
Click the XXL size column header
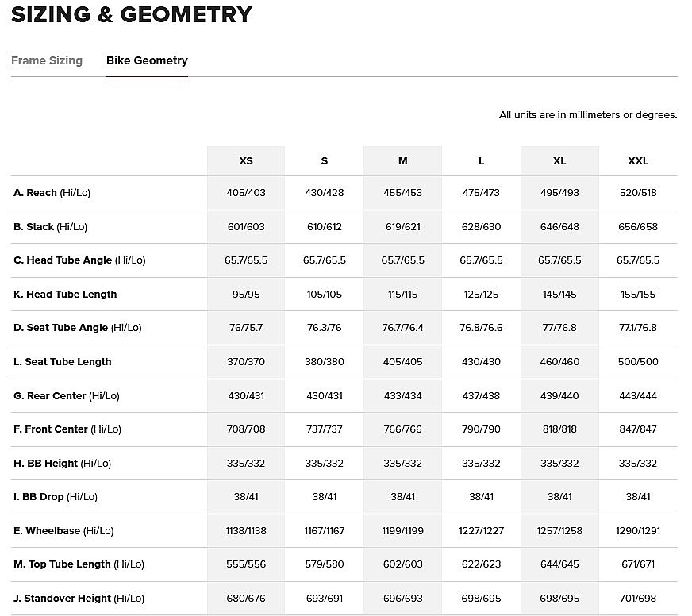pos(638,160)
